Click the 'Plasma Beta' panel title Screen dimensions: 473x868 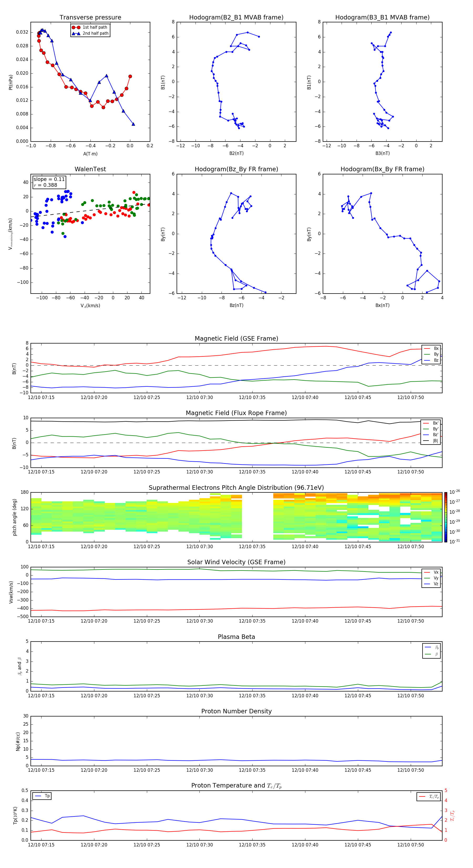236,637
